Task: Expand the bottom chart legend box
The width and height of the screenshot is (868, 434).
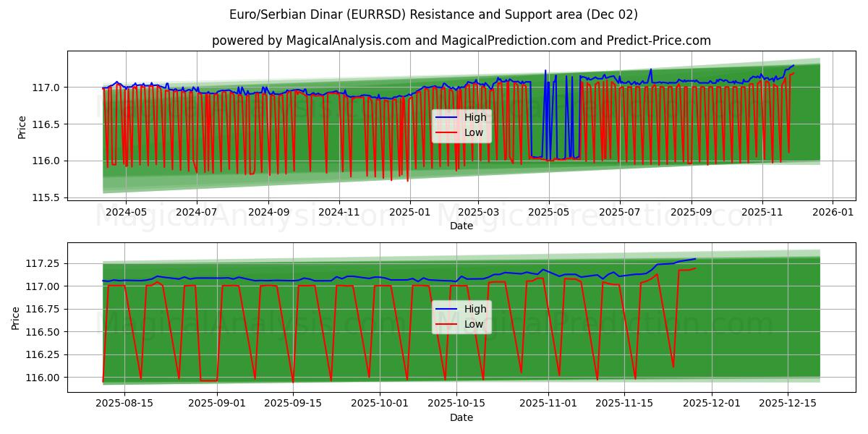Action: click(463, 315)
